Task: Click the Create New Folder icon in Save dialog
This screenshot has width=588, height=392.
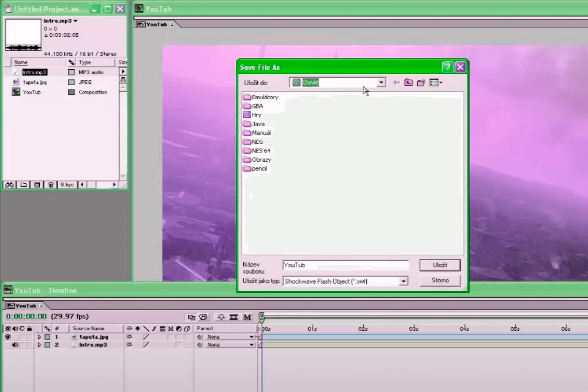Action: pyautogui.click(x=421, y=82)
